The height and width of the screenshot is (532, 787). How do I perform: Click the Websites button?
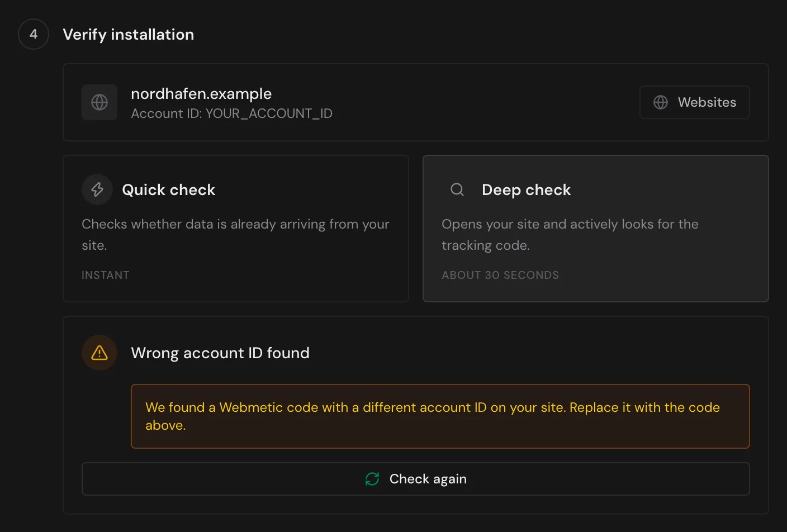[694, 102]
